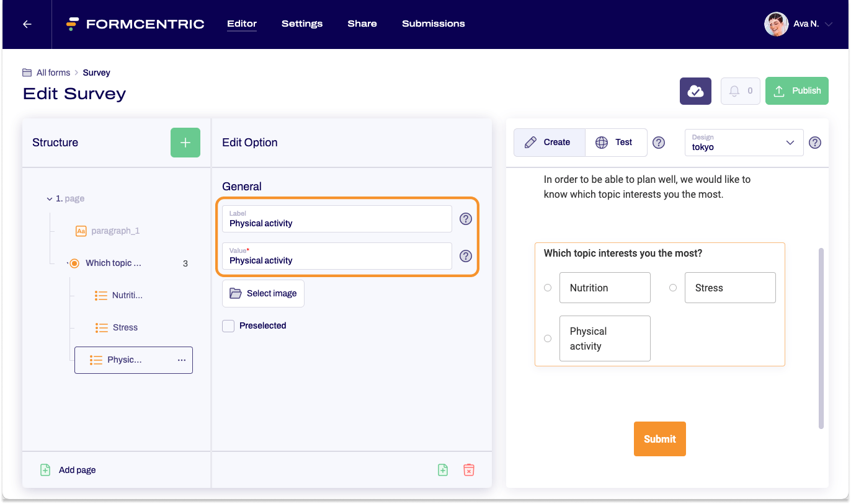Open help for the Value field
This screenshot has width=851, height=504.
point(466,256)
